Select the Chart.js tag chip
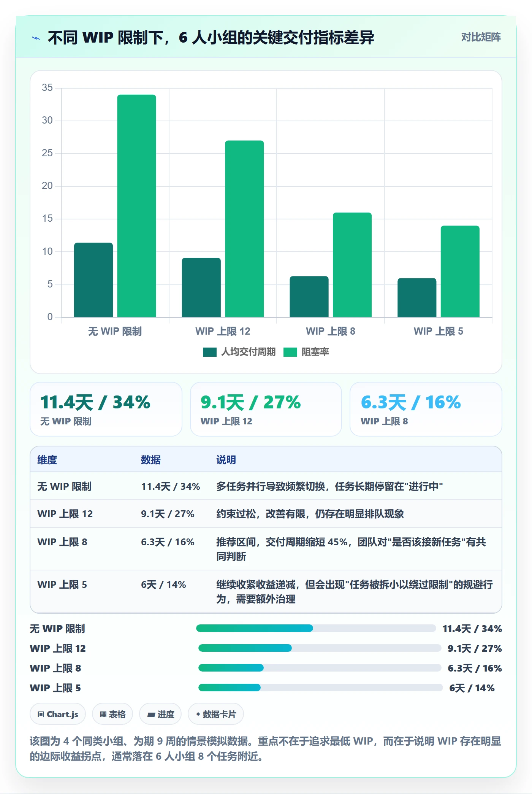This screenshot has height=794, width=532. pos(58,714)
